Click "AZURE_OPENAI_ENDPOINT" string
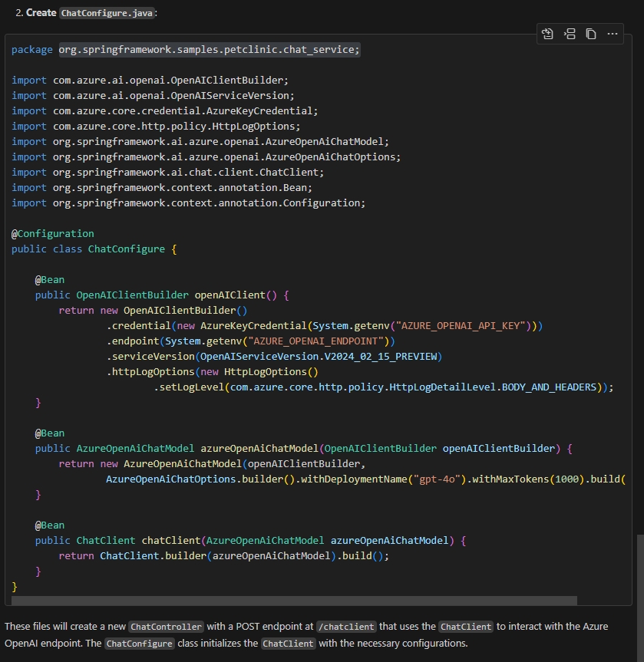The height and width of the screenshot is (662, 644). pyautogui.click(x=315, y=341)
